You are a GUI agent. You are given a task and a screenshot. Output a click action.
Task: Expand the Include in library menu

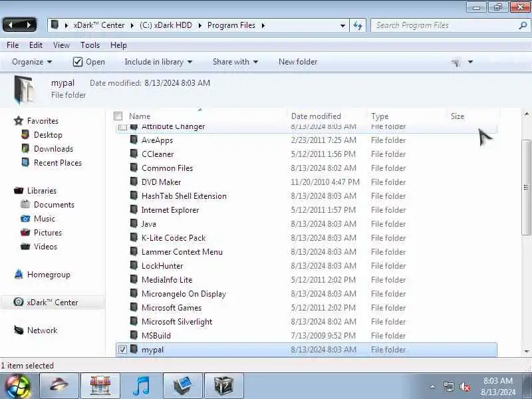pos(158,62)
